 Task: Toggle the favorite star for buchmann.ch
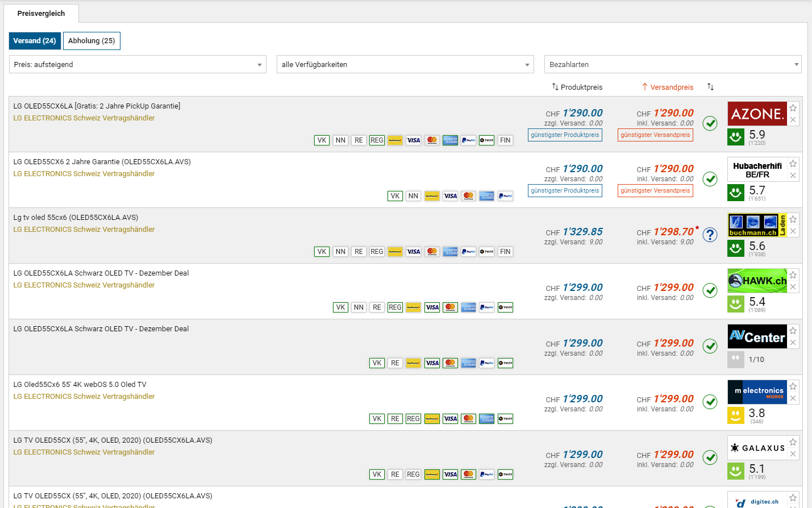coord(793,219)
